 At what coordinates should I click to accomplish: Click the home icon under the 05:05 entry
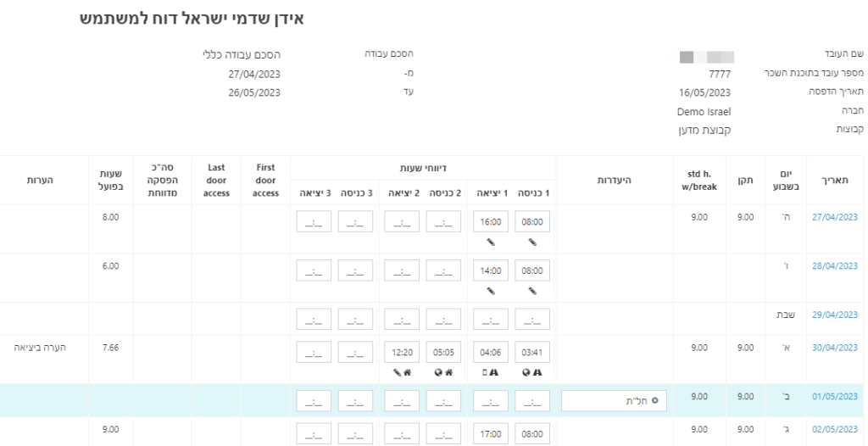[x=449, y=372]
